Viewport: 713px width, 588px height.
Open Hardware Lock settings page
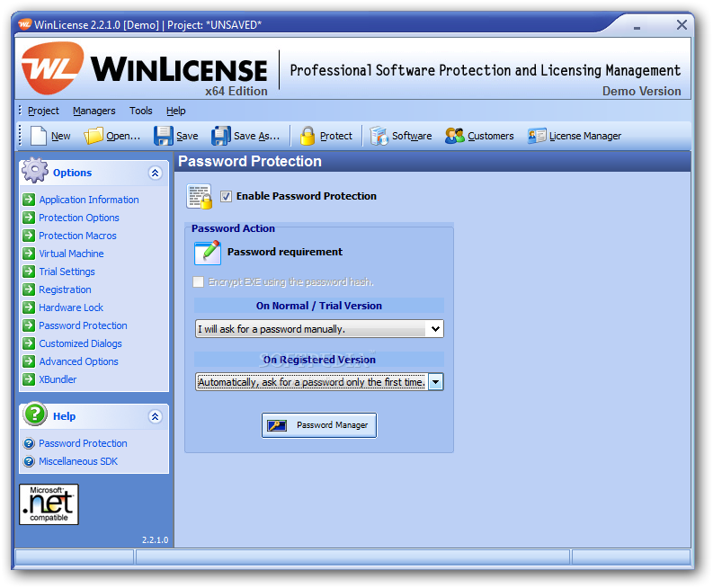71,307
